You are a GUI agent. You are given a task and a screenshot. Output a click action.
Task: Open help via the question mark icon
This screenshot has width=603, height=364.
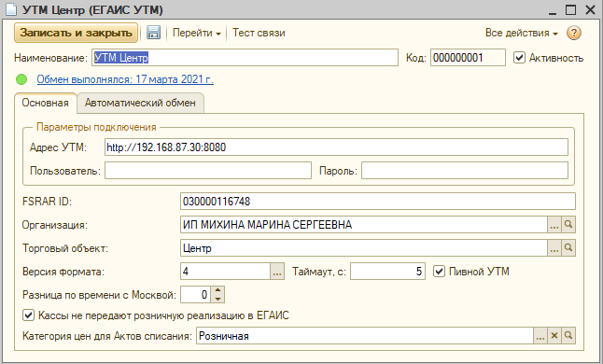[x=573, y=33]
